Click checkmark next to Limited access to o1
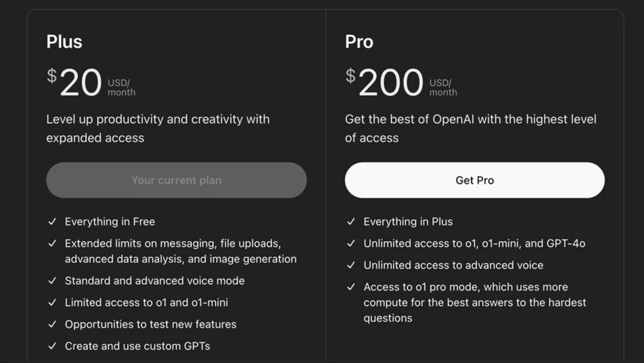 tap(52, 303)
